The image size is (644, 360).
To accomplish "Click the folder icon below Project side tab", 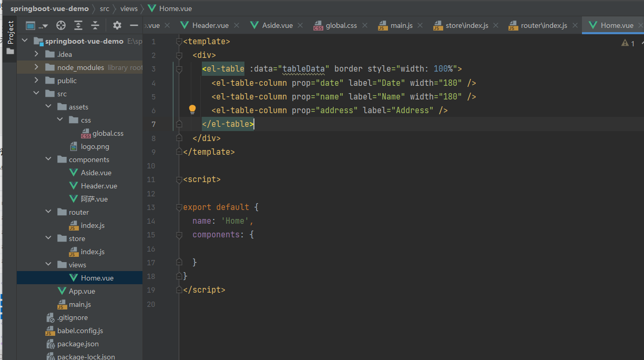I will point(10,51).
